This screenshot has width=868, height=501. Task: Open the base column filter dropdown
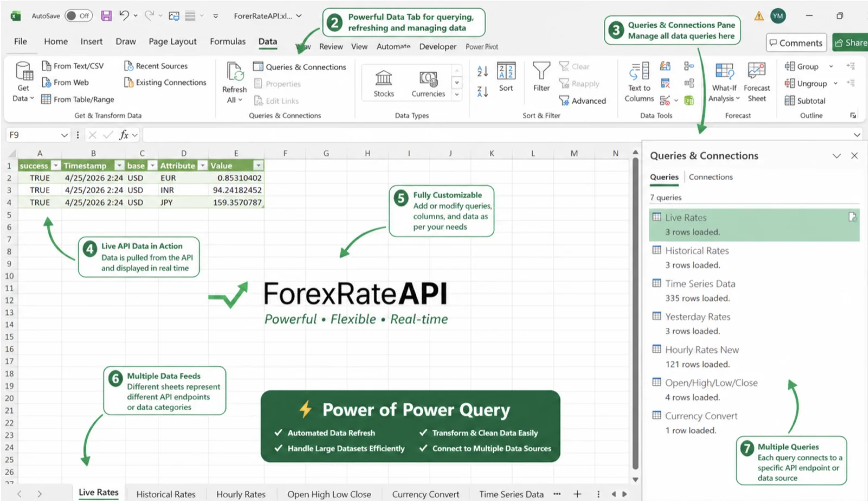tap(152, 166)
